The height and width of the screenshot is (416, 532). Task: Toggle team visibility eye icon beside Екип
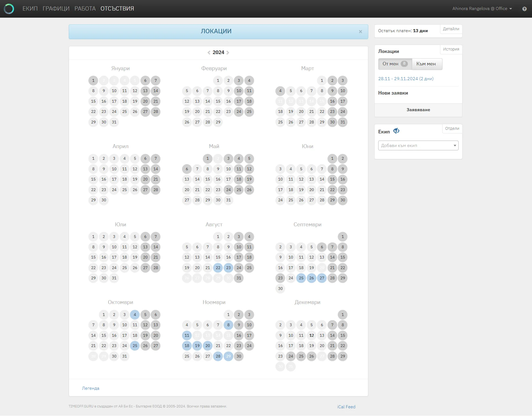(396, 131)
